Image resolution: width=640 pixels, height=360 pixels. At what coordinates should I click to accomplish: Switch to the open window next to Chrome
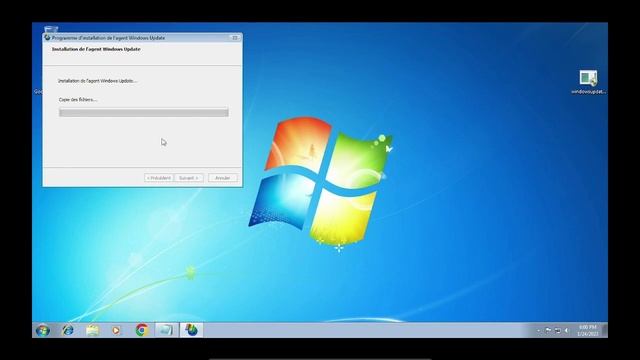point(166,330)
